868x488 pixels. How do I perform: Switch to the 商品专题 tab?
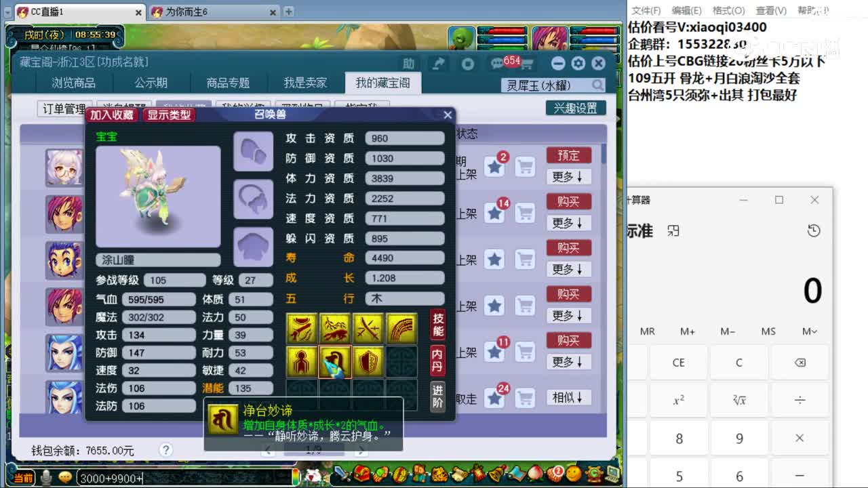tap(228, 83)
